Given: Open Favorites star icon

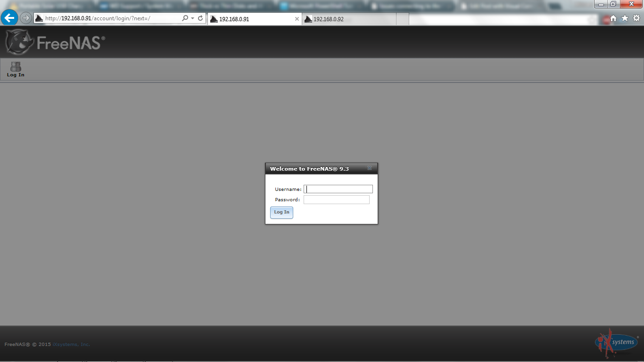Looking at the screenshot, I should click(625, 18).
